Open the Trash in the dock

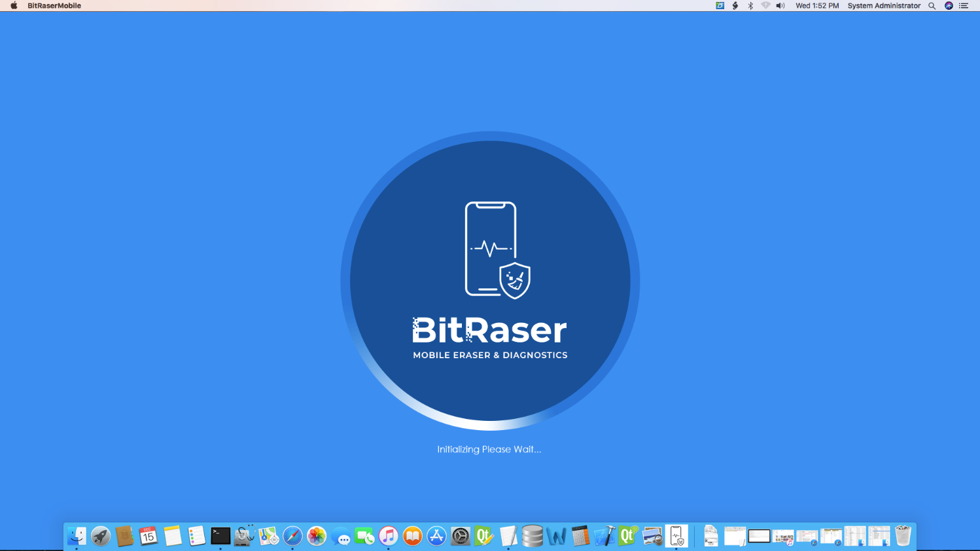pyautogui.click(x=903, y=536)
